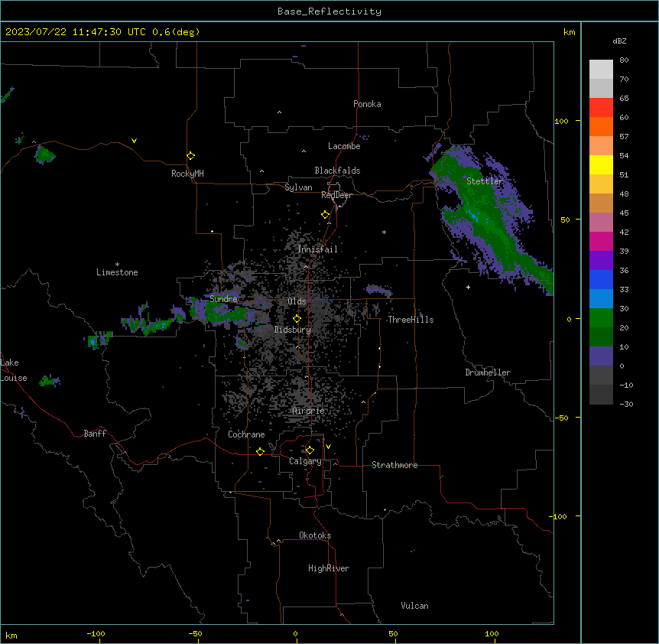Screen dimensions: 659x644
Task: Click the dBZ legend heading
Action: coord(619,41)
